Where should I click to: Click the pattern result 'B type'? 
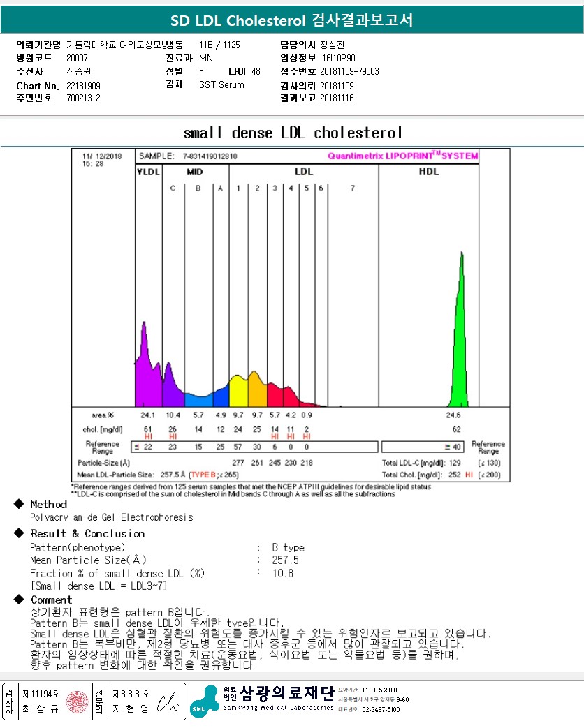(288, 548)
